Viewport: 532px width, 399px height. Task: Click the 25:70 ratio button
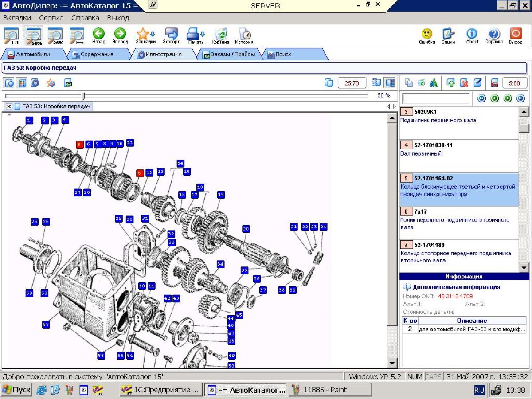pyautogui.click(x=352, y=82)
